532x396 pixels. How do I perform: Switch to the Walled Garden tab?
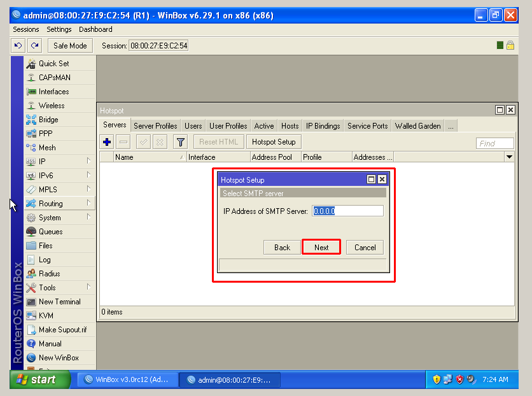click(x=418, y=126)
